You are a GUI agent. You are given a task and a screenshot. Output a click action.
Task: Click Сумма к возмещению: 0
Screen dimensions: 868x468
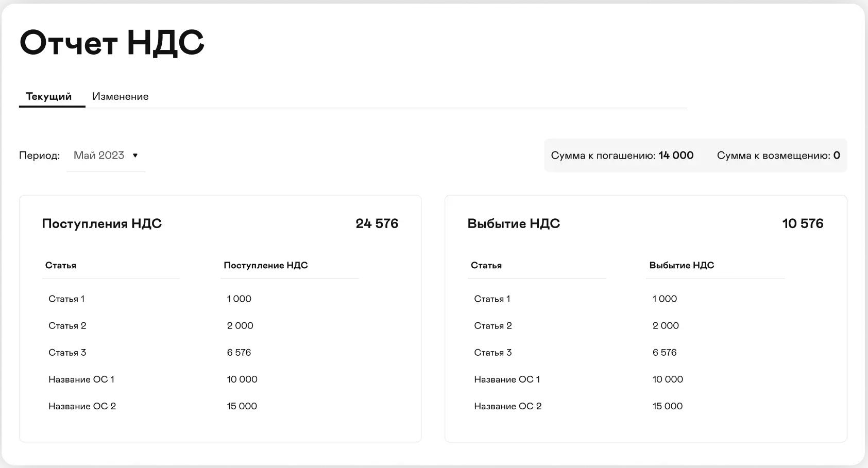click(x=778, y=155)
